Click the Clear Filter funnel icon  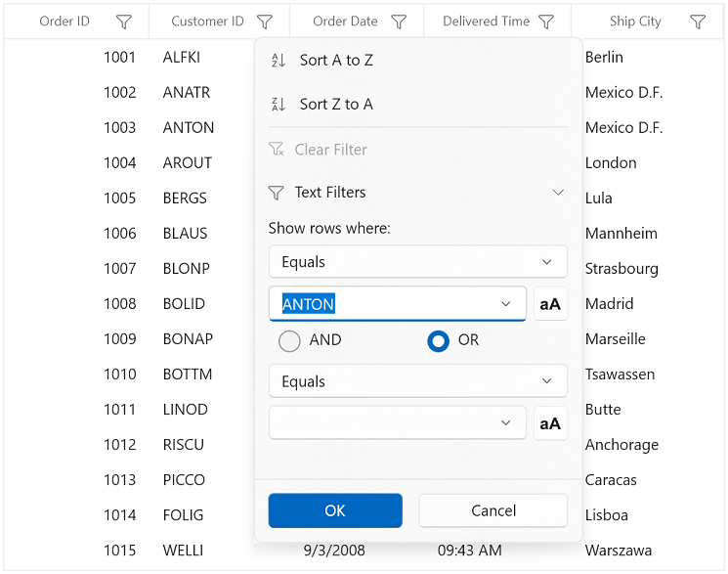click(x=277, y=150)
